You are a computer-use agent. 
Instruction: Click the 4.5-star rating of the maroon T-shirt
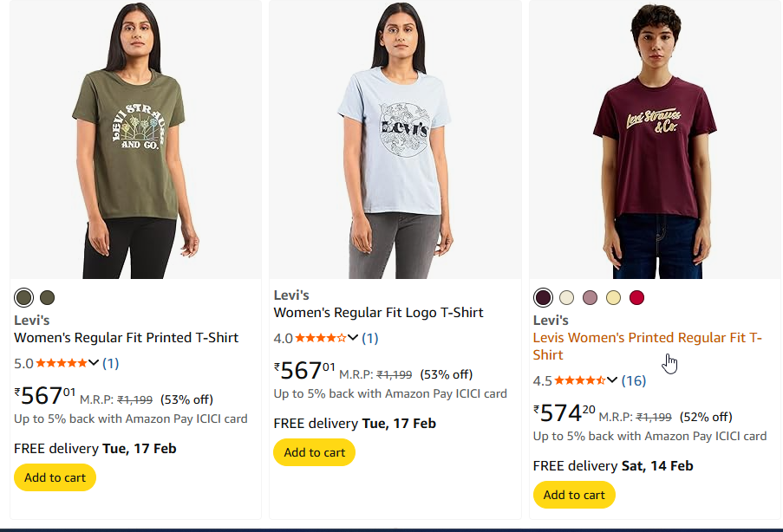tap(579, 380)
